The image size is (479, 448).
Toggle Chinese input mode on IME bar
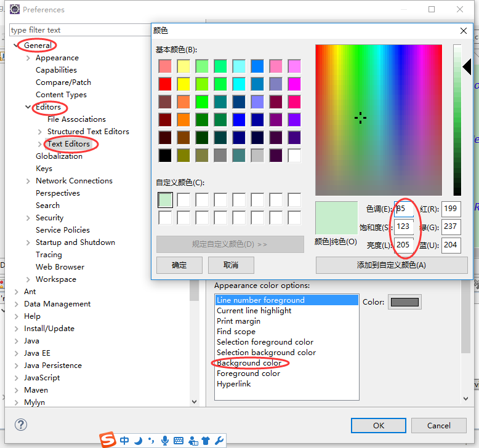[124, 441]
